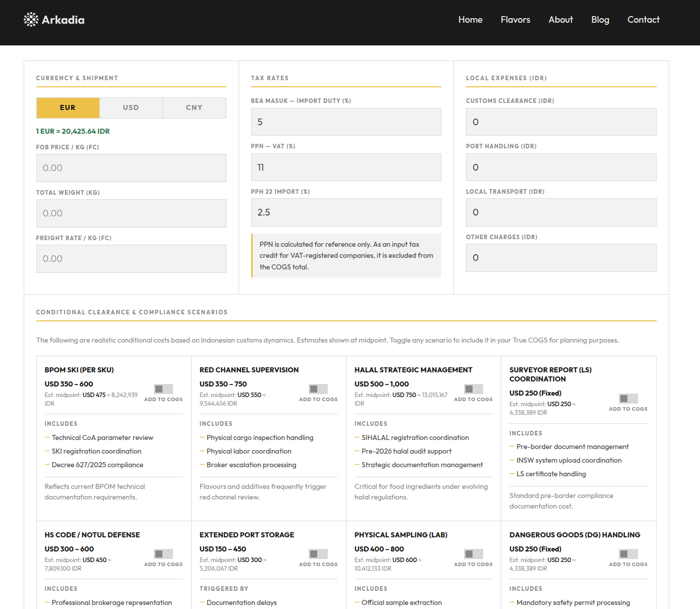This screenshot has height=609, width=700.
Task: Click 'Pre-border document management' item
Action: pos(572,447)
